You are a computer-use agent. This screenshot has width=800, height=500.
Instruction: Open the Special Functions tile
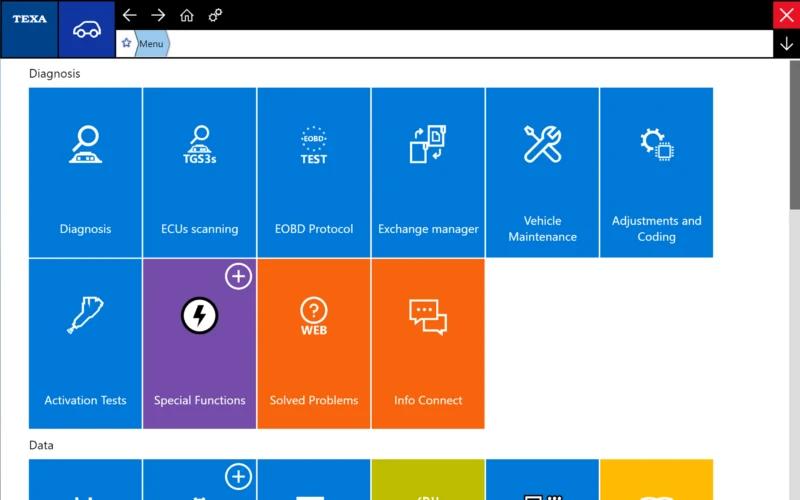click(x=199, y=344)
